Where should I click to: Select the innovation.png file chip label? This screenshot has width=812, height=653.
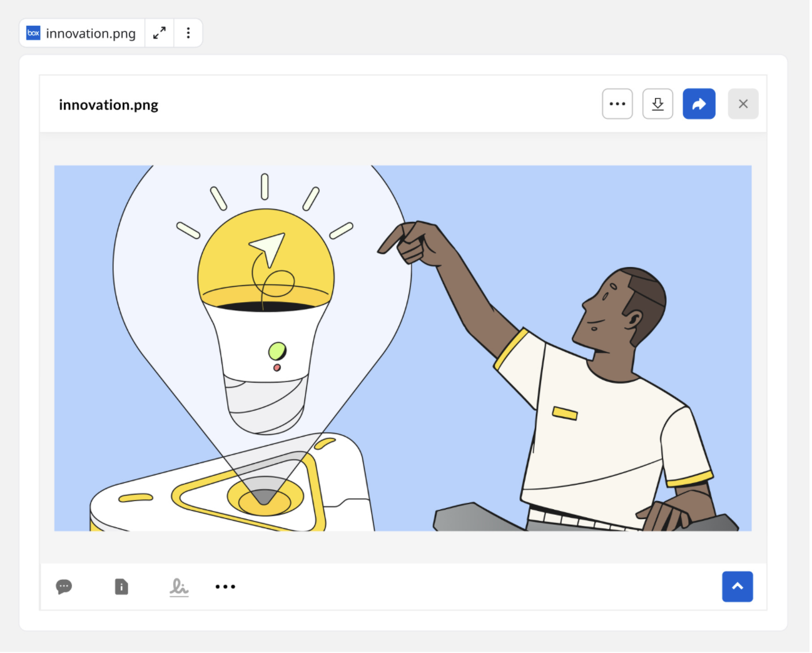[91, 33]
